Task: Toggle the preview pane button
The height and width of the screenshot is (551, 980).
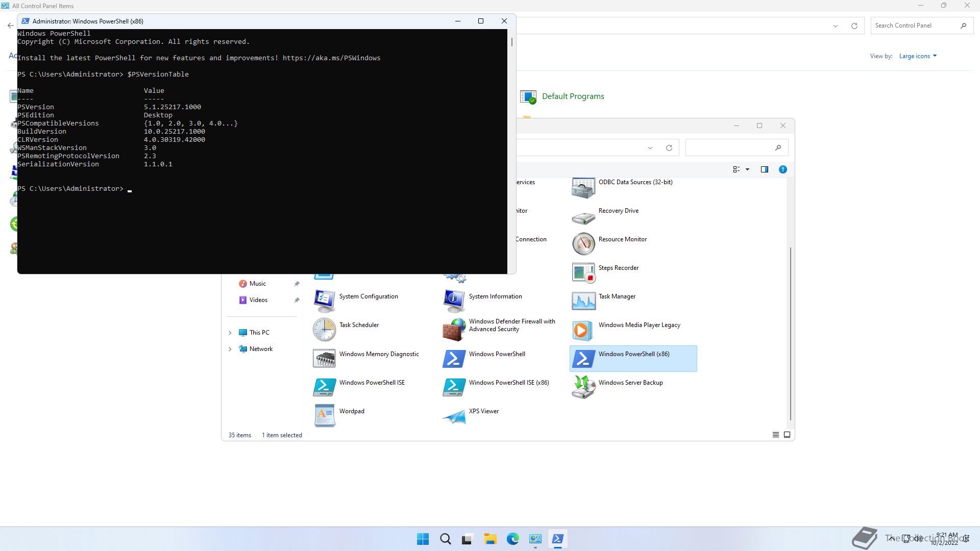Action: point(764,169)
